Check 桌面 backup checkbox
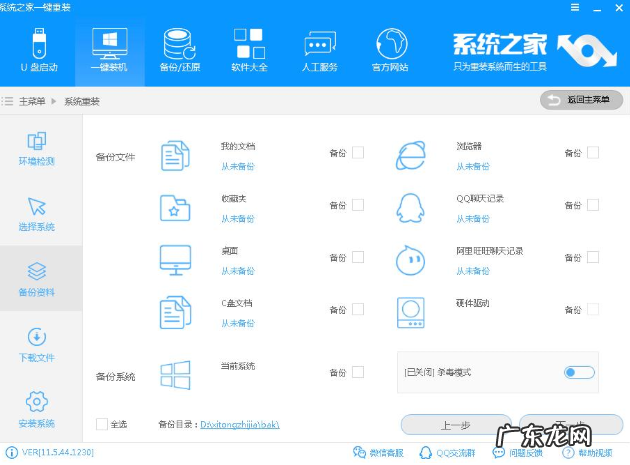 [358, 257]
